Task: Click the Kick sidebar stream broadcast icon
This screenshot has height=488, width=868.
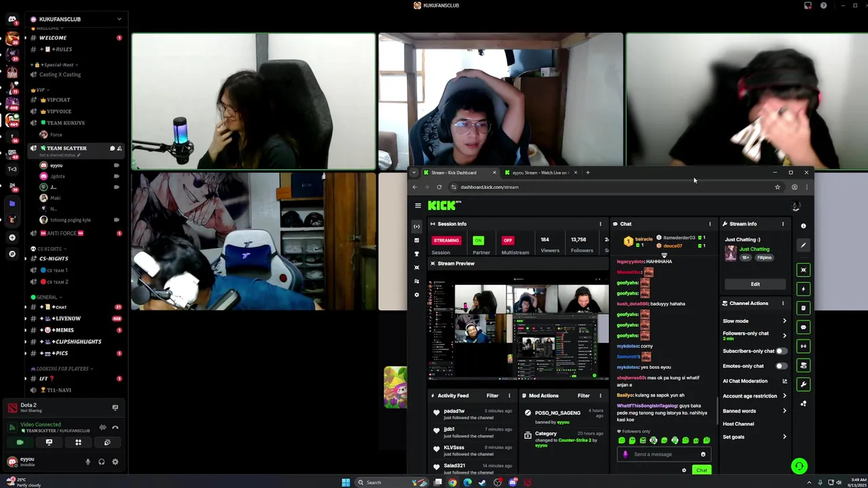Action: (x=416, y=226)
